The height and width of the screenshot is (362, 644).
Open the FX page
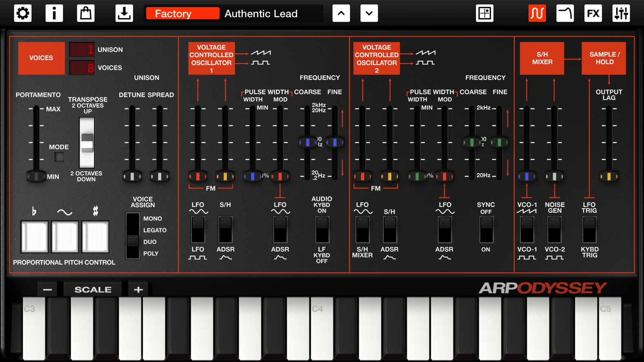tap(593, 13)
